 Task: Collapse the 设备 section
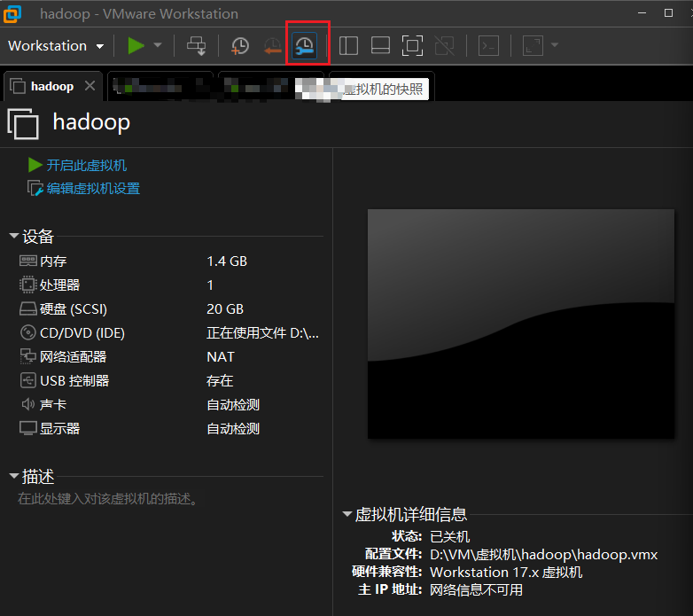pos(14,236)
